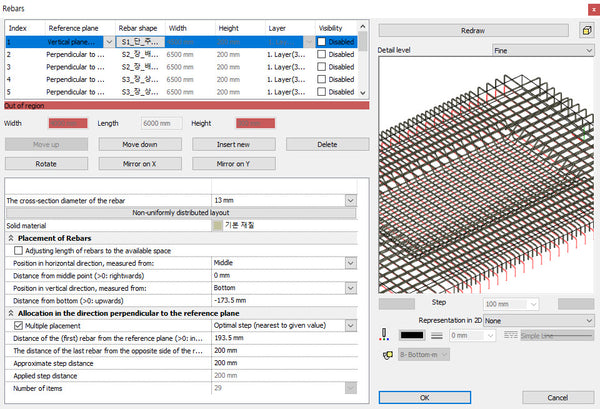600x409 pixels.
Task: Click the Solid material swatch icon
Action: coord(217,226)
